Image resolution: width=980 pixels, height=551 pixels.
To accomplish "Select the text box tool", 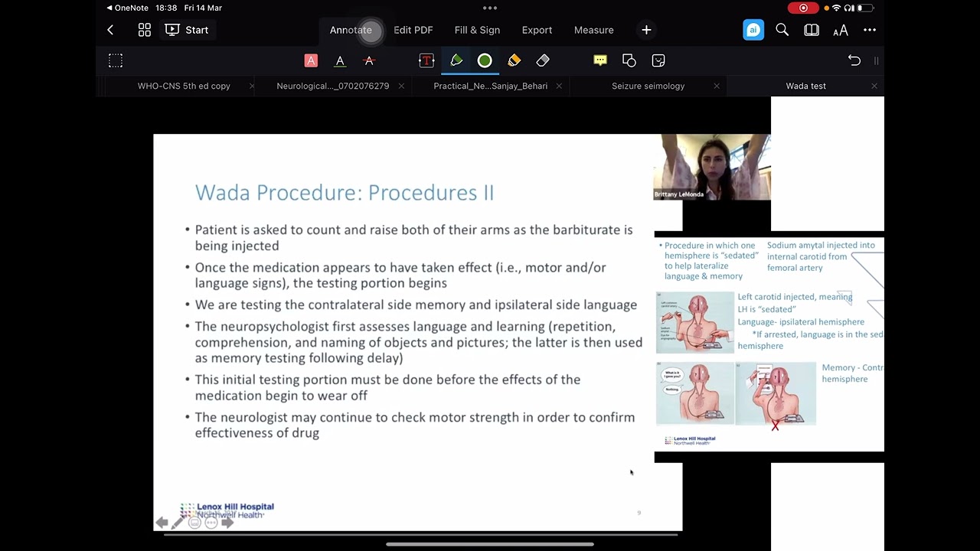I will coord(426,60).
